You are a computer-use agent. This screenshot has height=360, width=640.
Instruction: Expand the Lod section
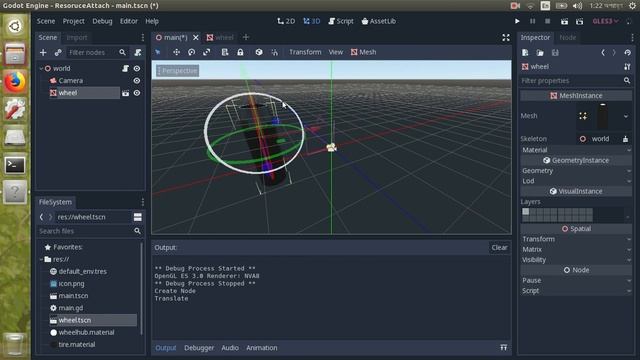(x=576, y=181)
